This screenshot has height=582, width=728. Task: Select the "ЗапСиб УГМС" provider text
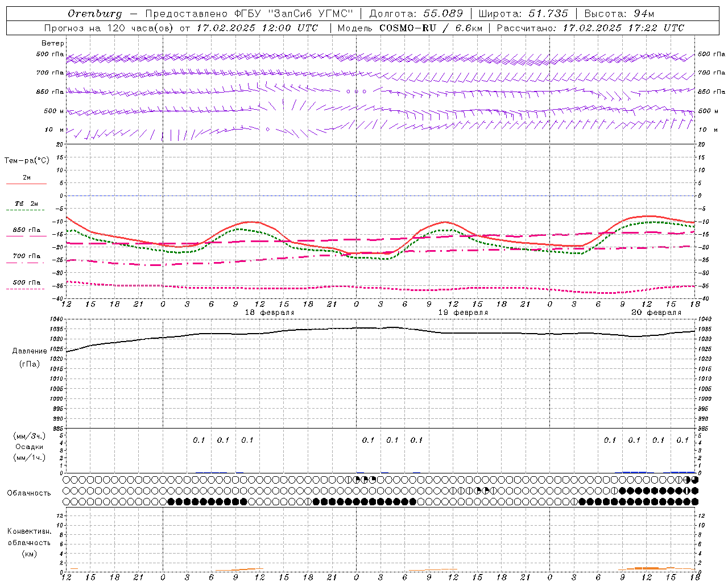tap(310, 14)
